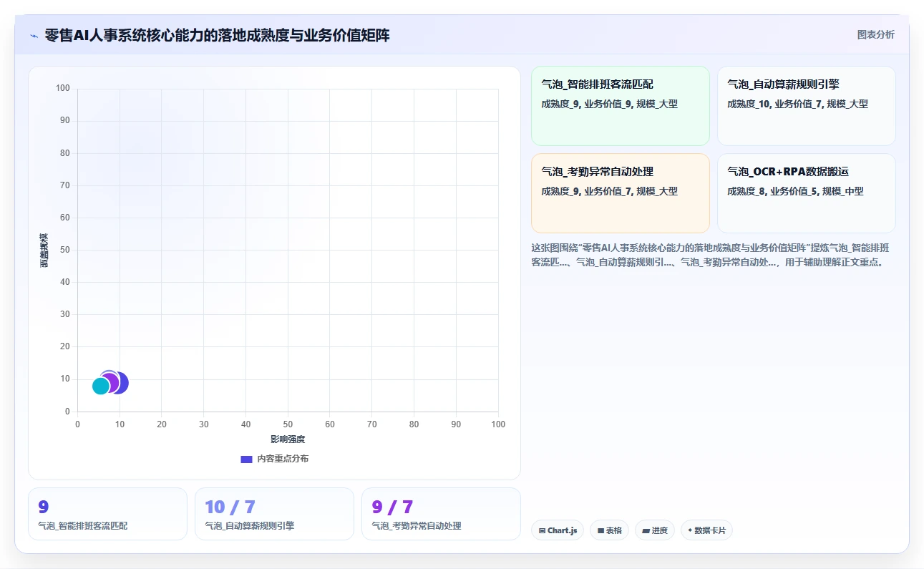Viewport: 924px width, 569px height.
Task: Select the 气泡_OCR+RPA数据搬运 card
Action: pos(806,193)
